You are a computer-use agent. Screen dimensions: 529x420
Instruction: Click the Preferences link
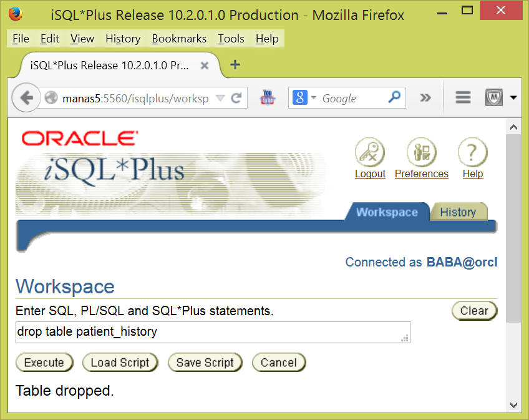(x=421, y=173)
